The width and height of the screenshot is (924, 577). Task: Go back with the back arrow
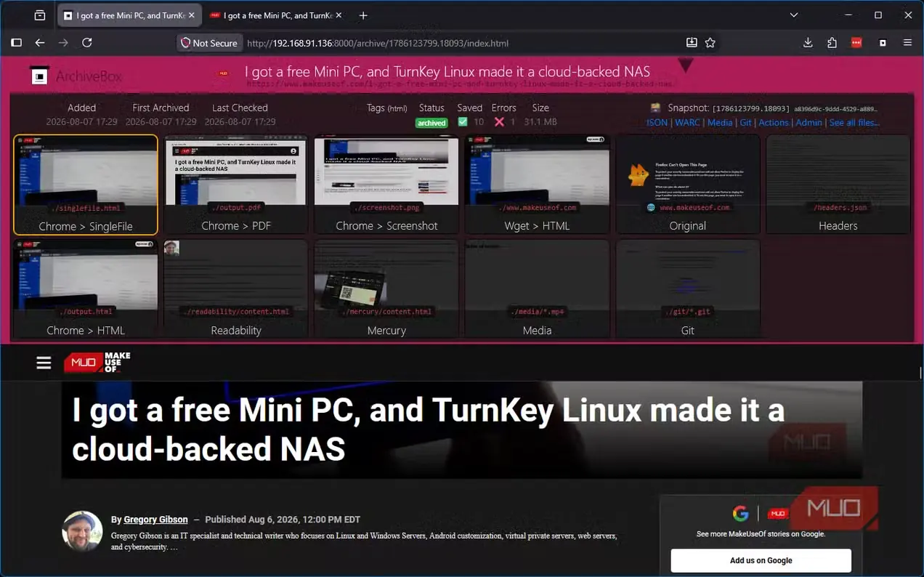40,43
